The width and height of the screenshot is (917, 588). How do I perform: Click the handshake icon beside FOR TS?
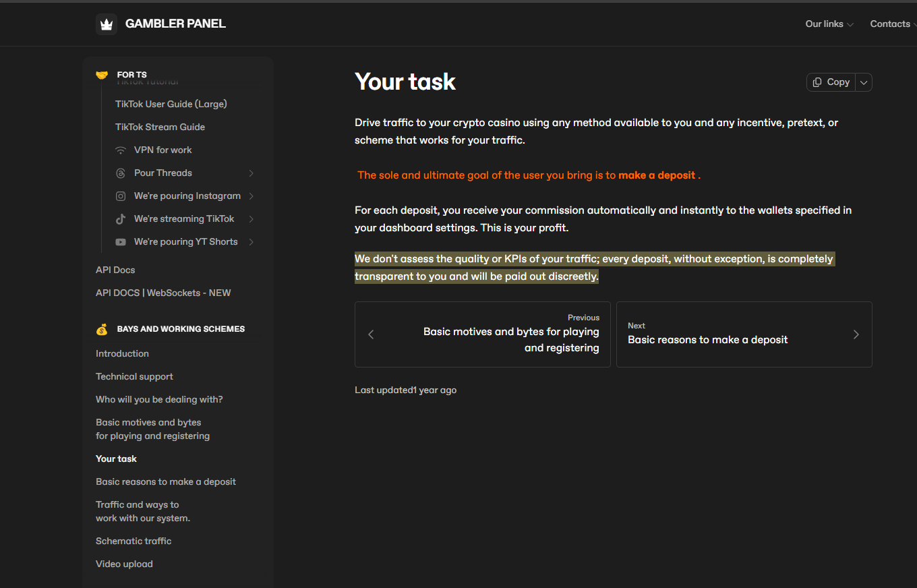[x=102, y=75]
